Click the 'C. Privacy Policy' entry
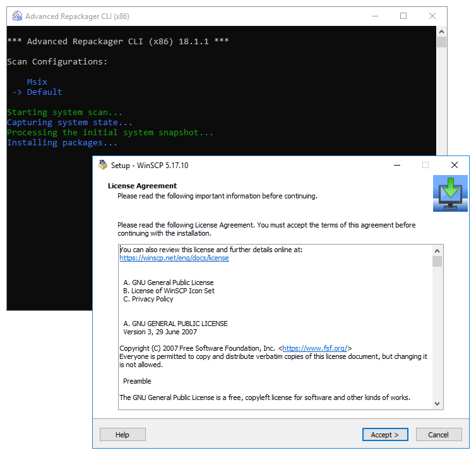 (148, 299)
